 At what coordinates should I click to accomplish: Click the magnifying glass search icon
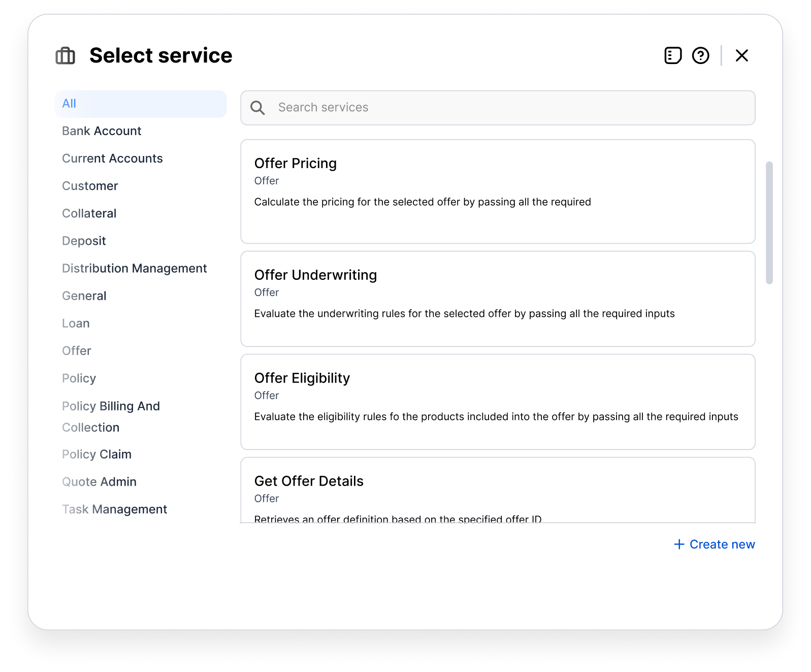point(257,108)
